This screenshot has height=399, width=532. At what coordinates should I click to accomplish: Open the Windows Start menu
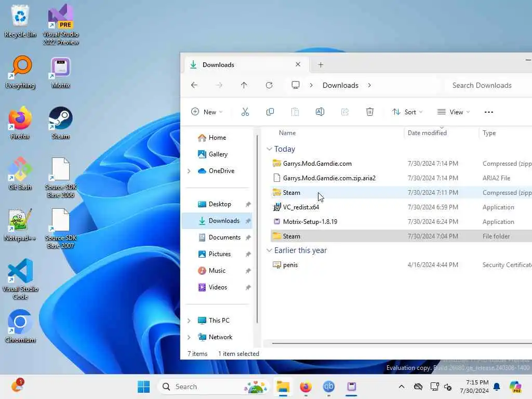(143, 387)
